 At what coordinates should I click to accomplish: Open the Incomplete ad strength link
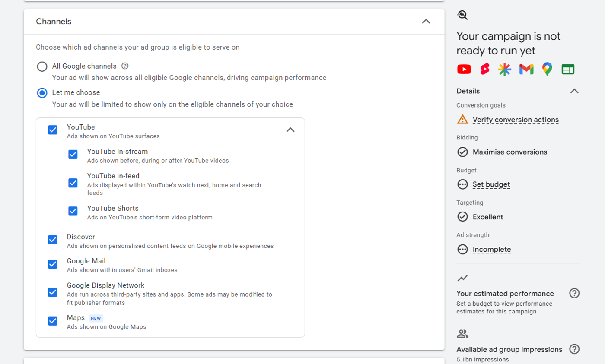tap(492, 249)
